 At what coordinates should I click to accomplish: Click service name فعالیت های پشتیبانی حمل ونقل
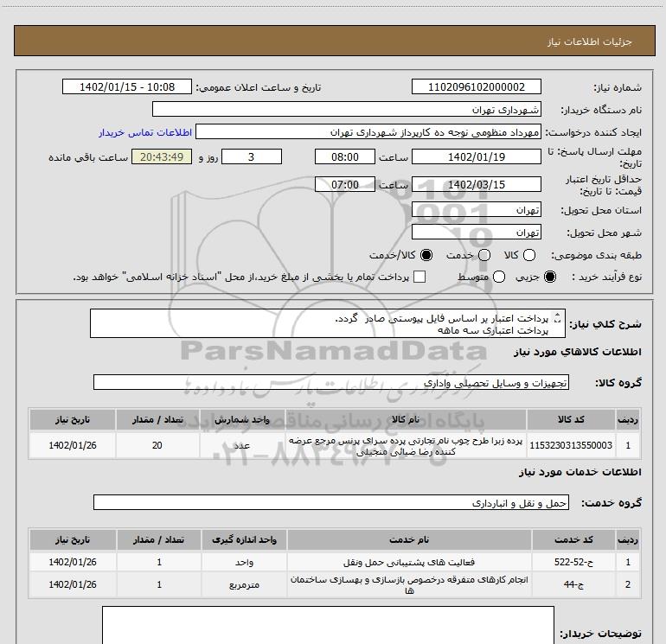pyautogui.click(x=409, y=562)
